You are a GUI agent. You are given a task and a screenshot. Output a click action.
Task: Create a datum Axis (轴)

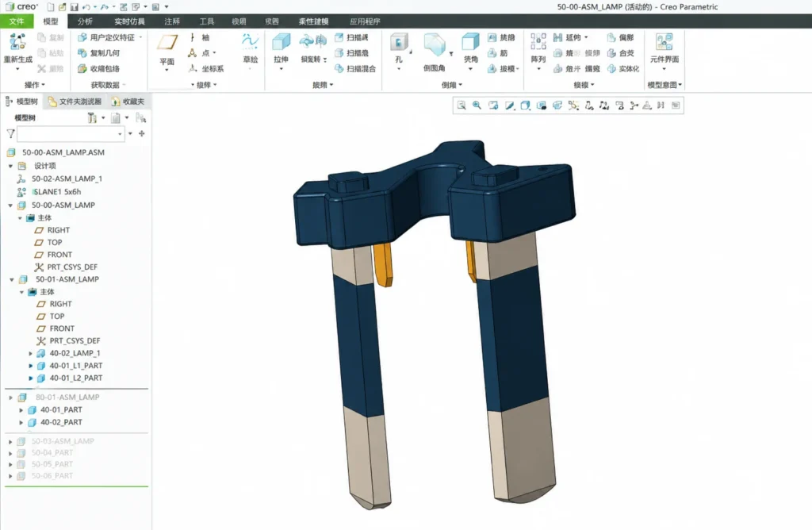[x=199, y=37]
